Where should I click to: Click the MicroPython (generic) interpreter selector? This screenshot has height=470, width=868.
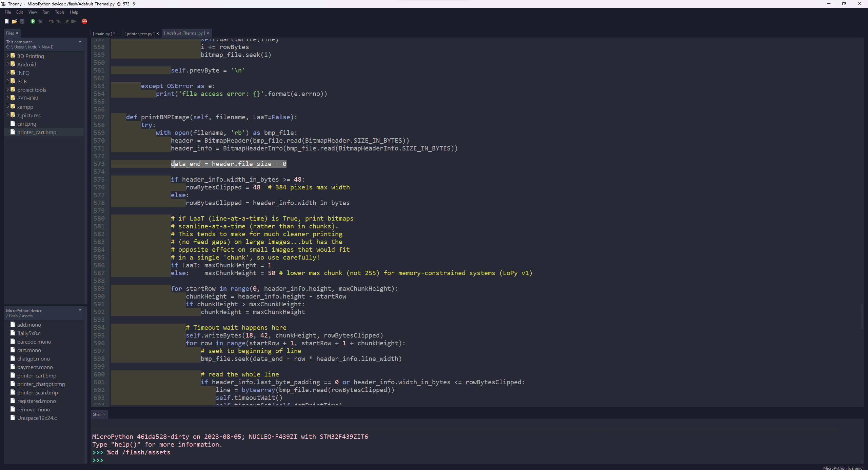pyautogui.click(x=843, y=468)
